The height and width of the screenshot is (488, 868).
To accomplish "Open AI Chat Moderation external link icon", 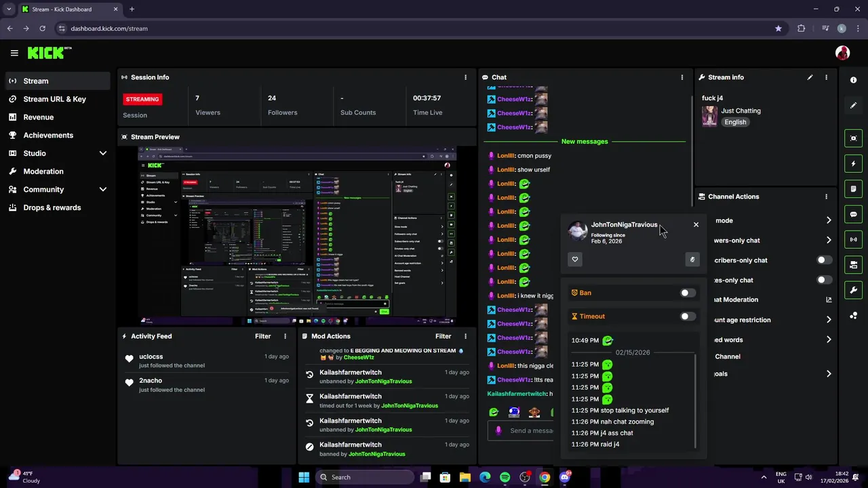I will 829,300.
